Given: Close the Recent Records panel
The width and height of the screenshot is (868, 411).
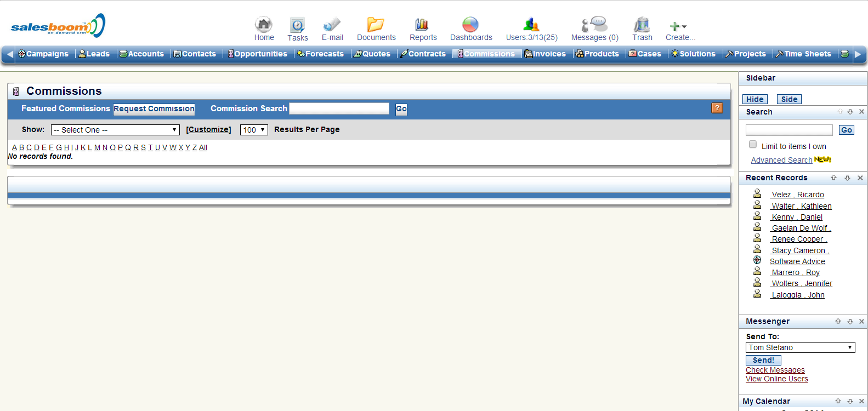Looking at the screenshot, I should click(x=860, y=178).
